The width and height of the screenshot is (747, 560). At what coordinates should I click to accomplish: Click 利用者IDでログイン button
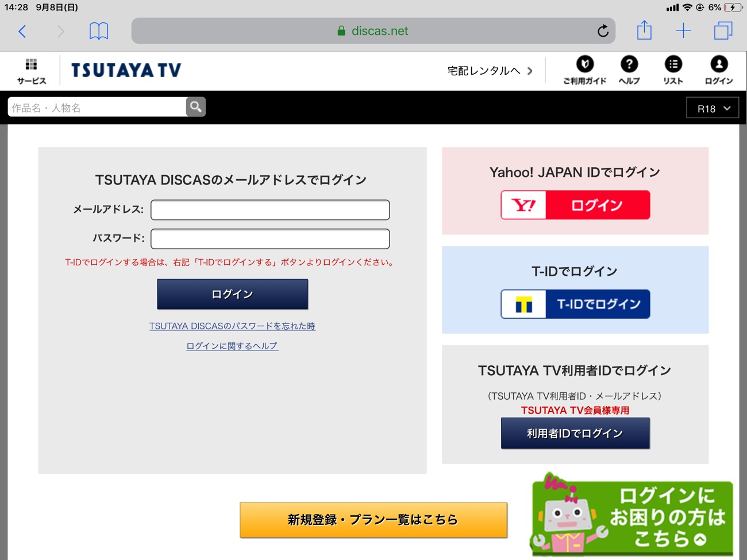coord(575,433)
